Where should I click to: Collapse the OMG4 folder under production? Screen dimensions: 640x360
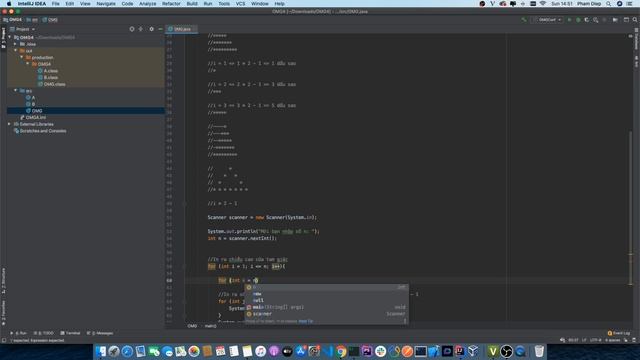(x=28, y=64)
